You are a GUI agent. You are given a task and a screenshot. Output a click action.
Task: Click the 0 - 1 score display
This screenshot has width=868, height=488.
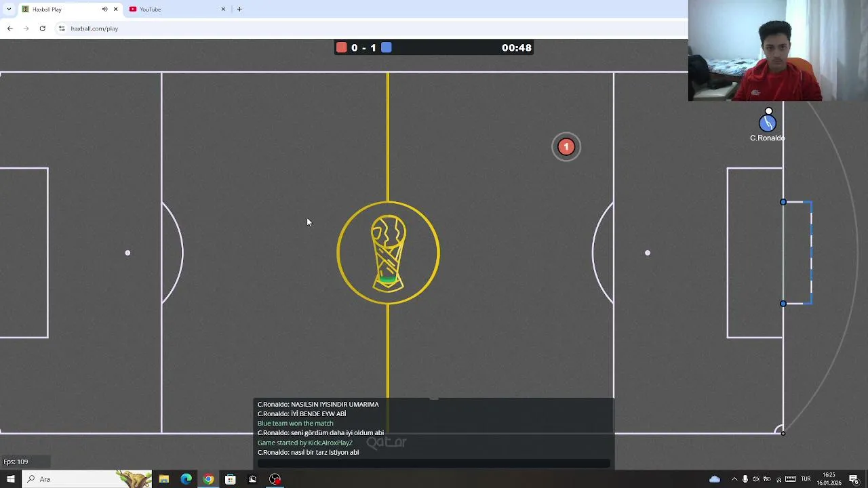click(x=363, y=48)
